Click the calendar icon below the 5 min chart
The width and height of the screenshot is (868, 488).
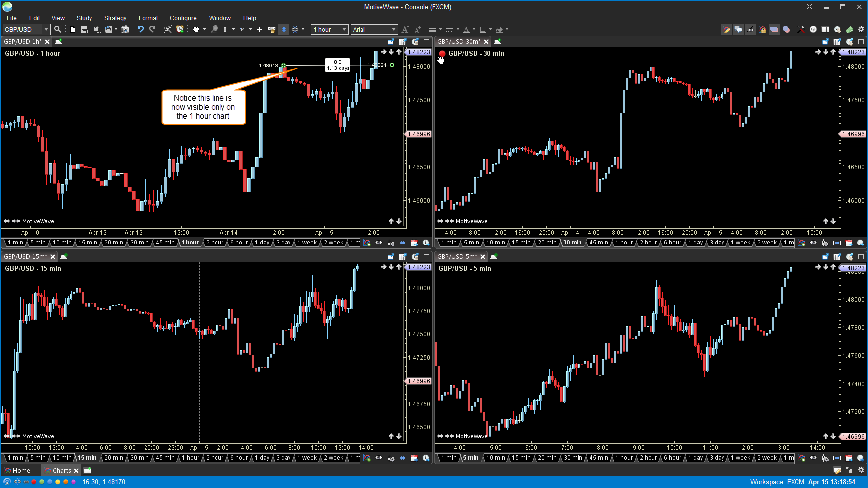(x=849, y=458)
